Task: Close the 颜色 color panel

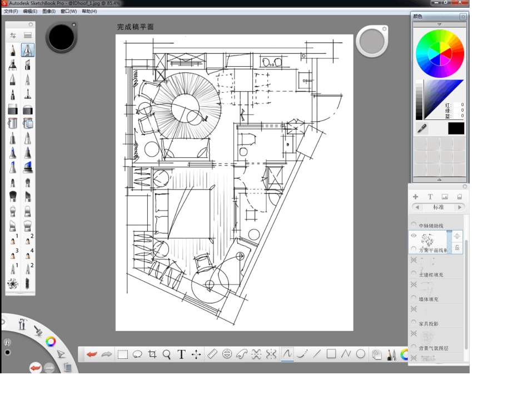Action: [x=463, y=17]
